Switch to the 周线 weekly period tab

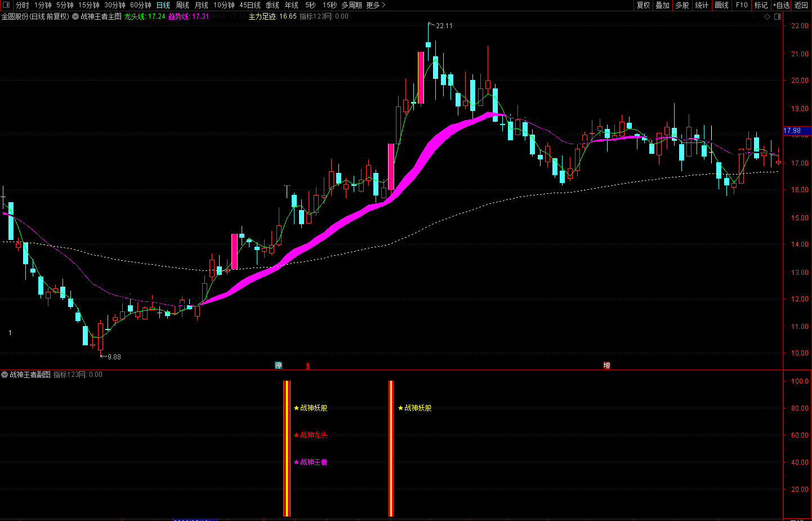[182, 5]
